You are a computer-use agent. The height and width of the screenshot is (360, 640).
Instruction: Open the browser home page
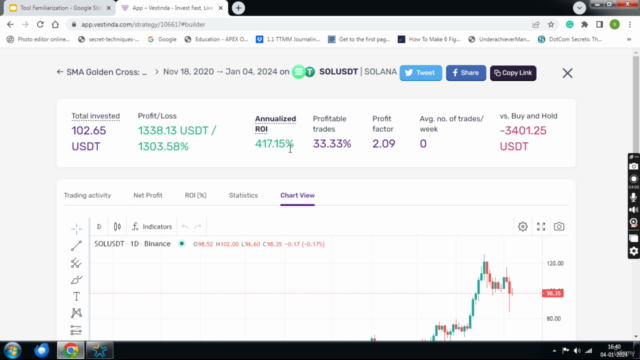[x=55, y=24]
